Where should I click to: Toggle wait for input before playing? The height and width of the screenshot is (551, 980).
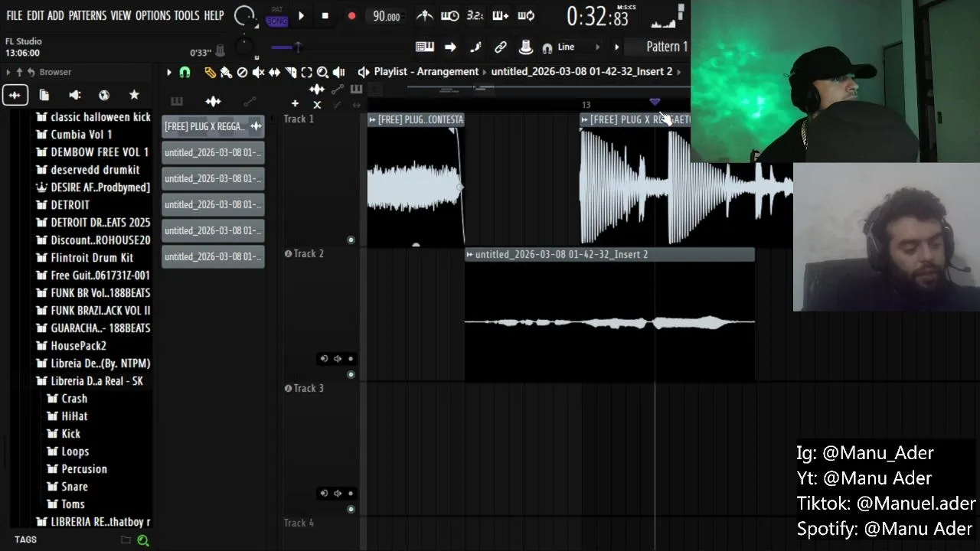(x=450, y=15)
